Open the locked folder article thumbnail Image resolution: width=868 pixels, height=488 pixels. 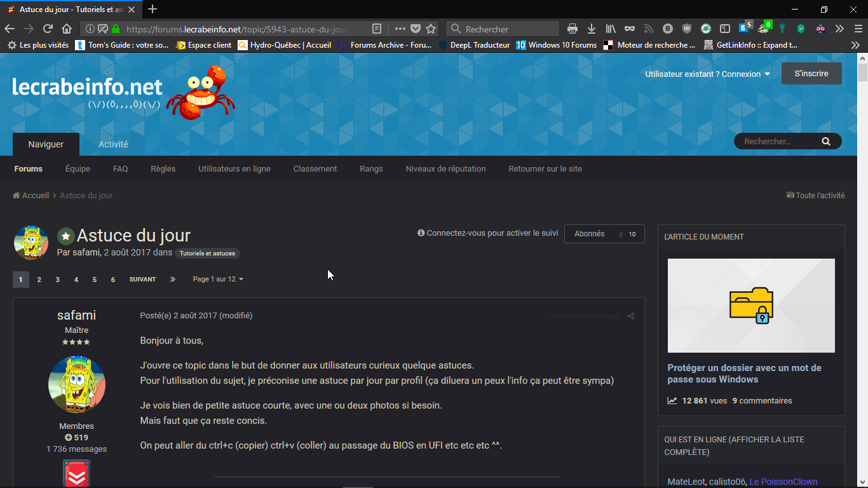(751, 306)
